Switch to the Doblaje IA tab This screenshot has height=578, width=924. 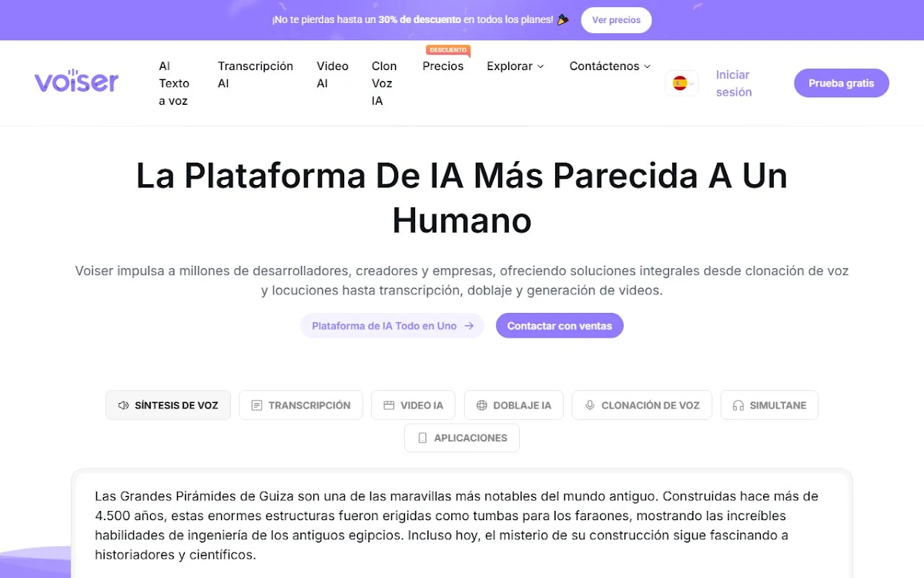[x=514, y=405]
